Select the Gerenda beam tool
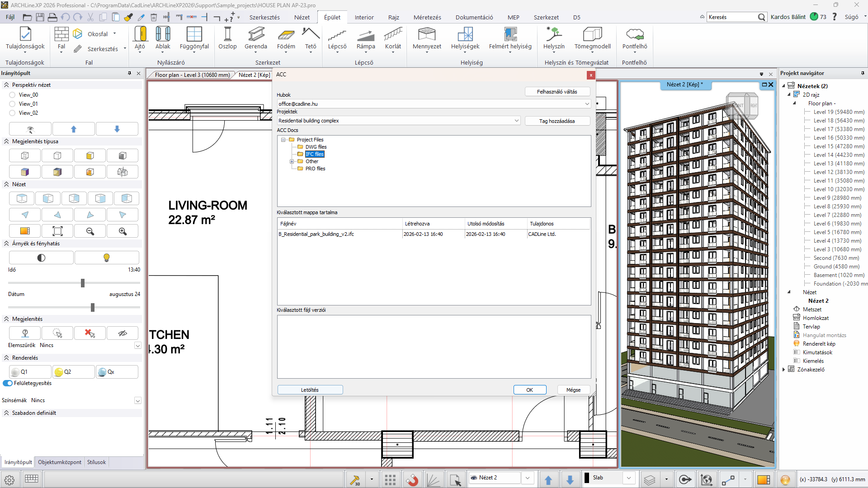 256,35
